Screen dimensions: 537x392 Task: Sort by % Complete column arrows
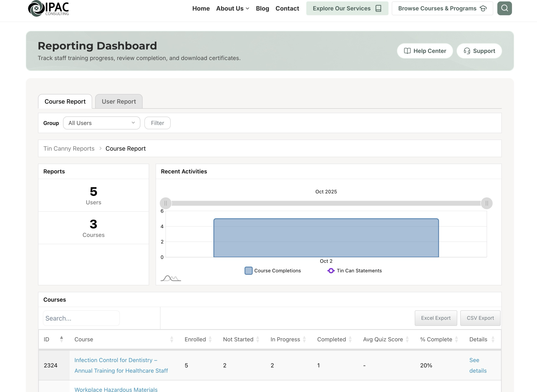[457, 339]
